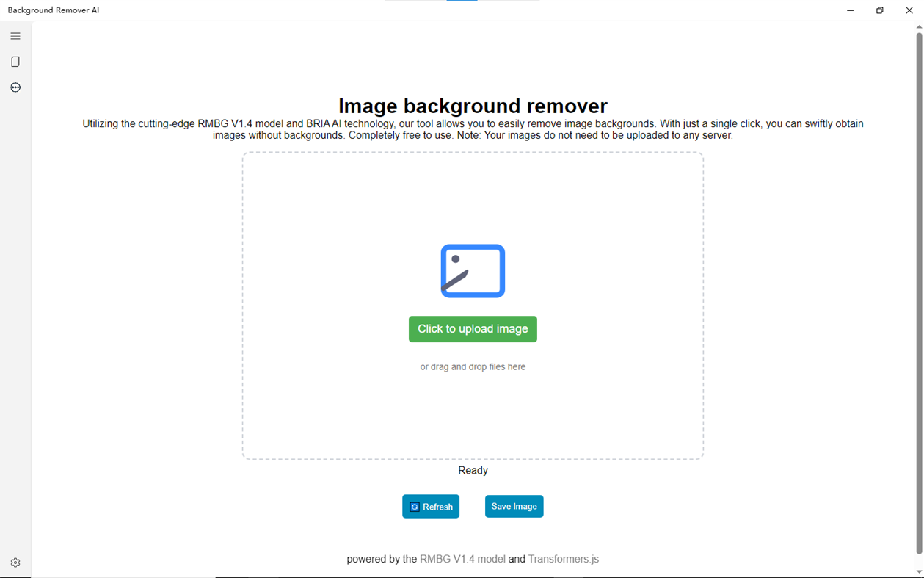Viewport: 924px width, 578px height.
Task: Click the Background Remover AI title bar text
Action: [x=53, y=10]
